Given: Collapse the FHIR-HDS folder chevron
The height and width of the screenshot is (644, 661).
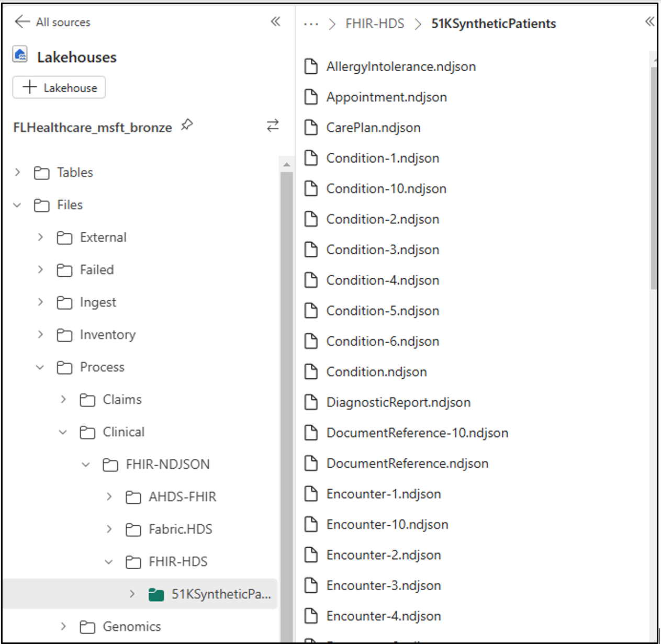Looking at the screenshot, I should 109,562.
